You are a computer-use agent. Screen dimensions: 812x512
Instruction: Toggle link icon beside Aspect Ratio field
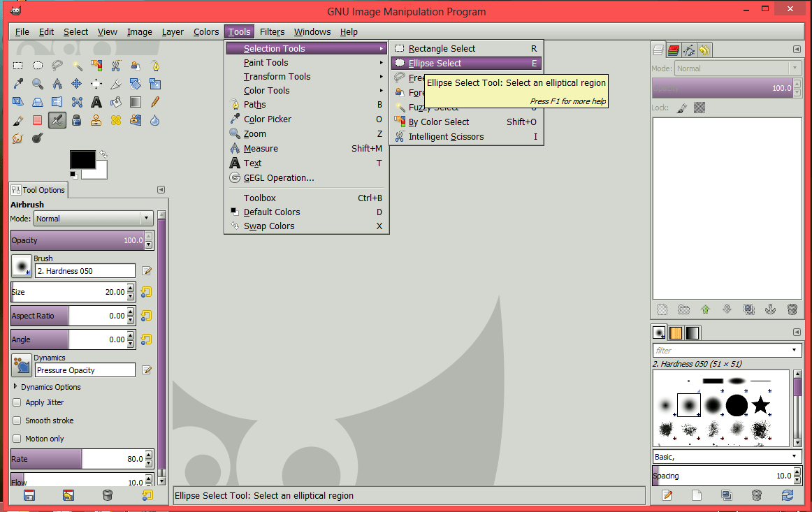click(147, 316)
